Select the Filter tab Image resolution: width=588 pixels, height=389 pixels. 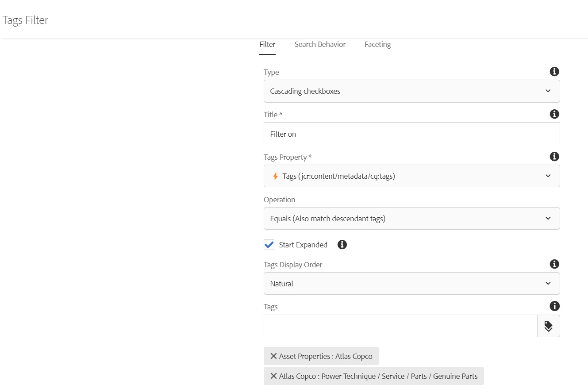(267, 44)
